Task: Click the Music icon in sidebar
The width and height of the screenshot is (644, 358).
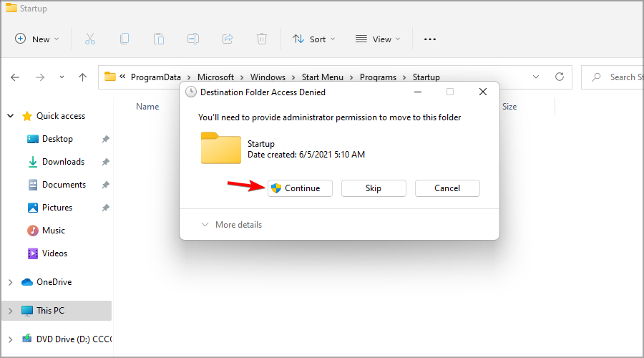Action: pyautogui.click(x=33, y=231)
